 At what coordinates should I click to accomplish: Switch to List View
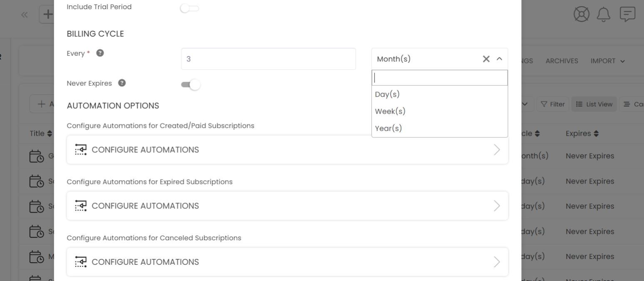594,104
